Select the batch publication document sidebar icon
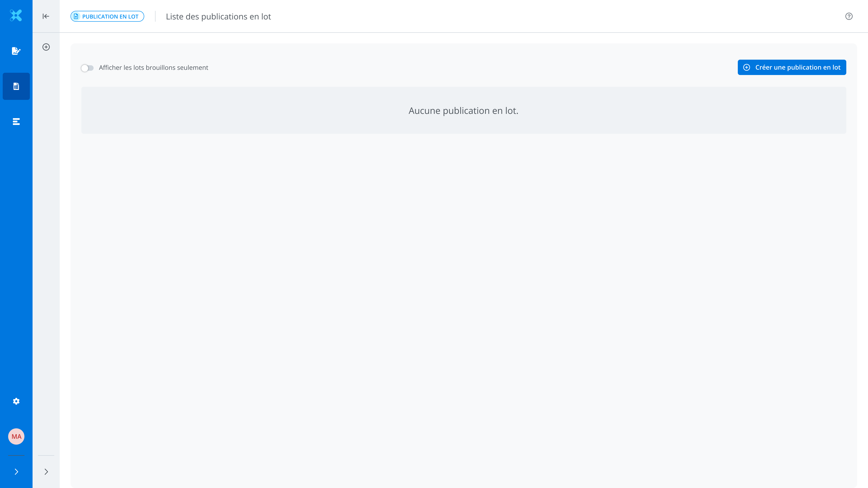This screenshot has height=488, width=868. tap(16, 86)
